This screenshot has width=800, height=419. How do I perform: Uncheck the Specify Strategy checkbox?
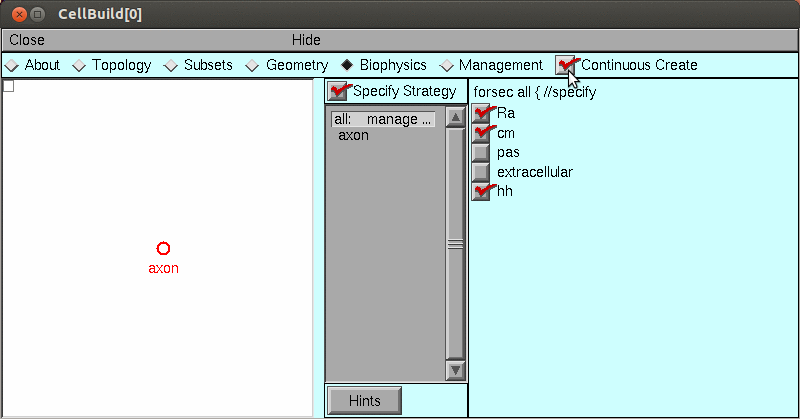[339, 92]
